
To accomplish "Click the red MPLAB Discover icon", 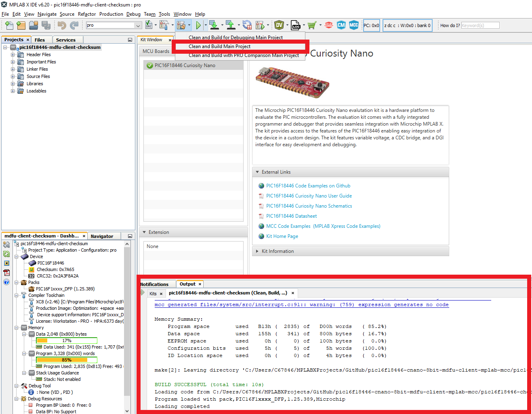I will (329, 25).
